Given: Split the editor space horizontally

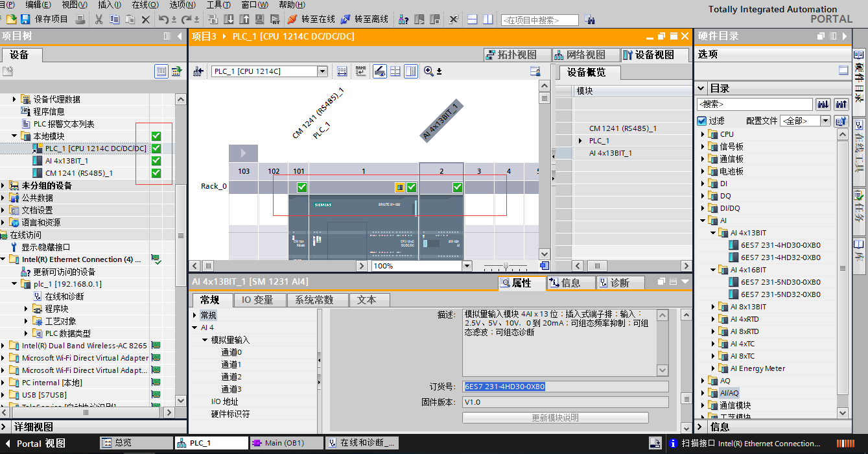Looking at the screenshot, I should pos(473,19).
